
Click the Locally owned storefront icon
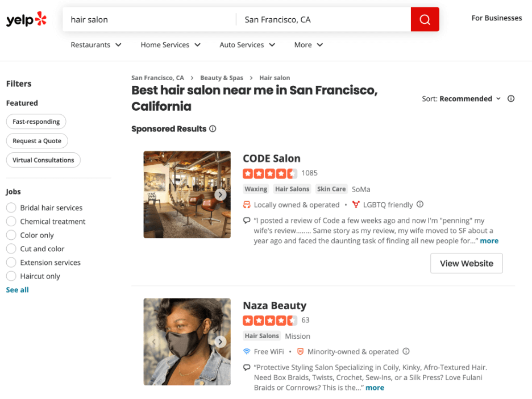tap(247, 205)
